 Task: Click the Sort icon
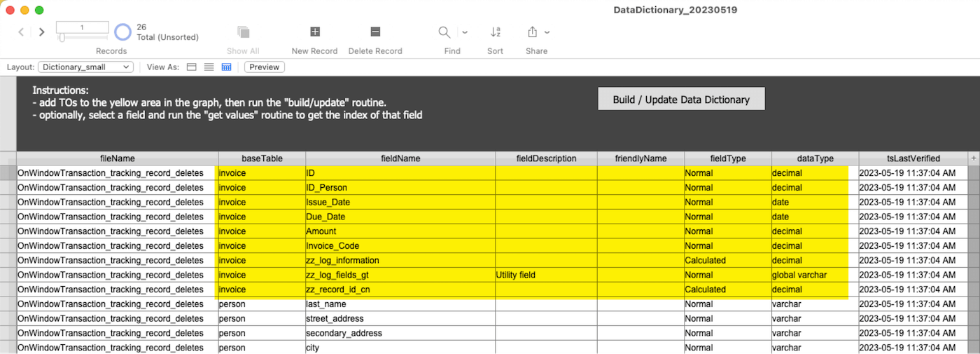tap(496, 32)
